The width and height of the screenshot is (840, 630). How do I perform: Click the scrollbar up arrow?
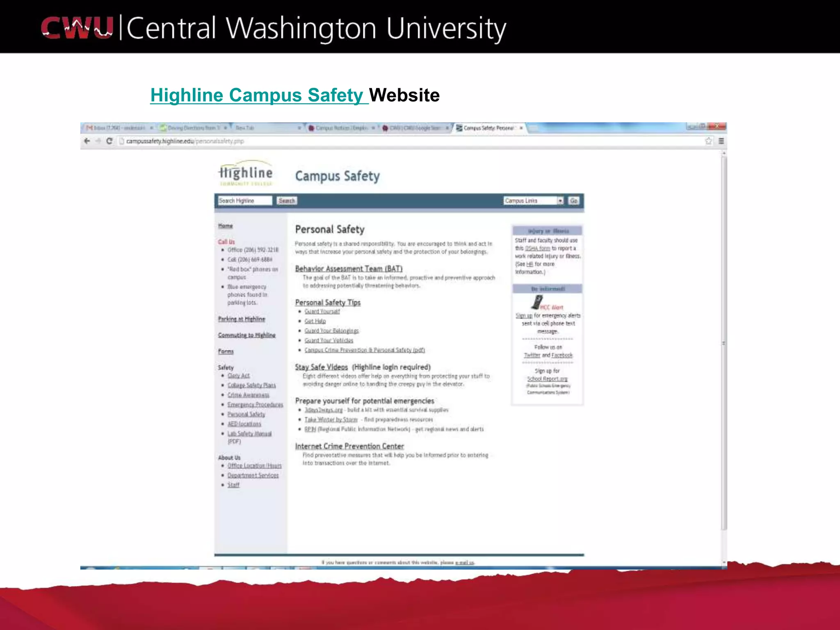click(724, 153)
